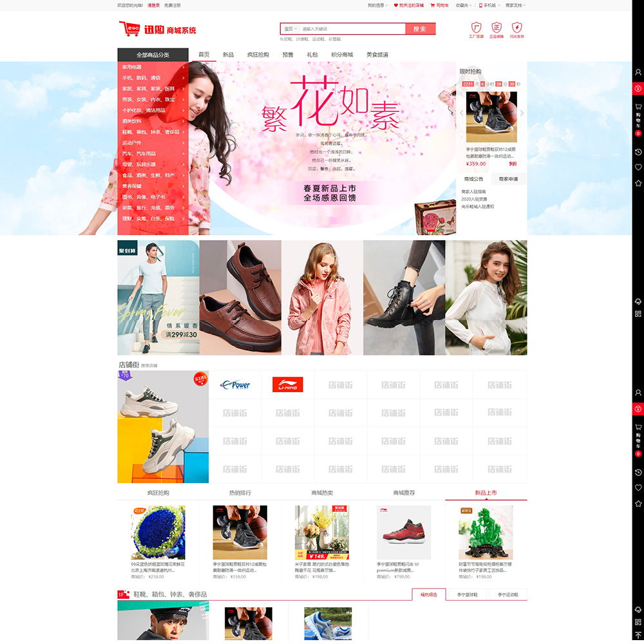Image resolution: width=644 pixels, height=644 pixels.
Task: Show next flash sale item with right arrow
Action: tap(522, 113)
